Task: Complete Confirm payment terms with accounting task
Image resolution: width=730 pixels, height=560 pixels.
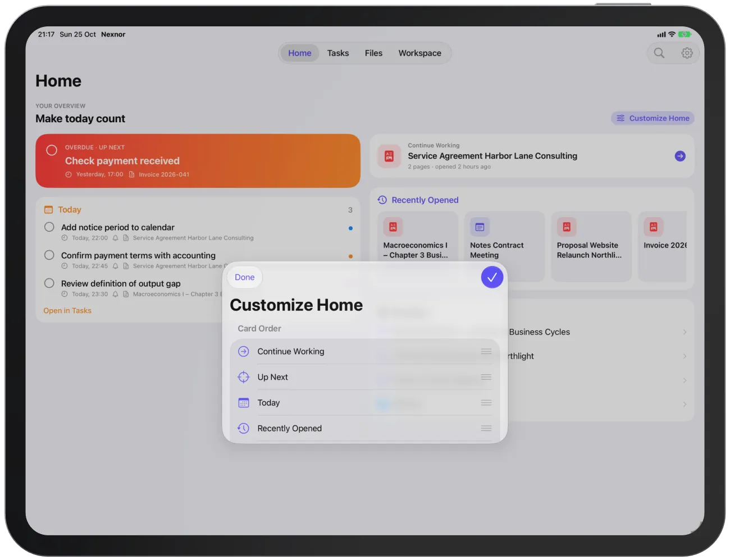Action: (x=49, y=255)
